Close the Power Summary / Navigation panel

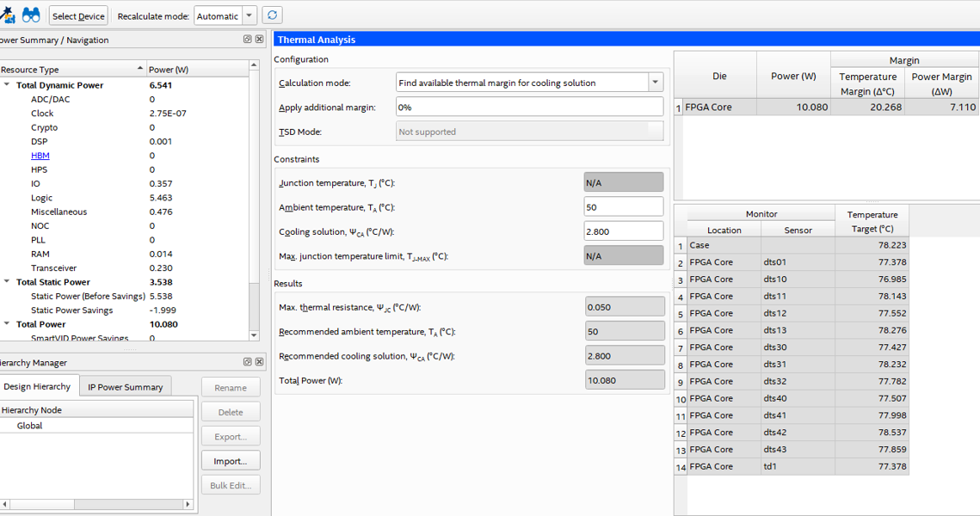(259, 40)
